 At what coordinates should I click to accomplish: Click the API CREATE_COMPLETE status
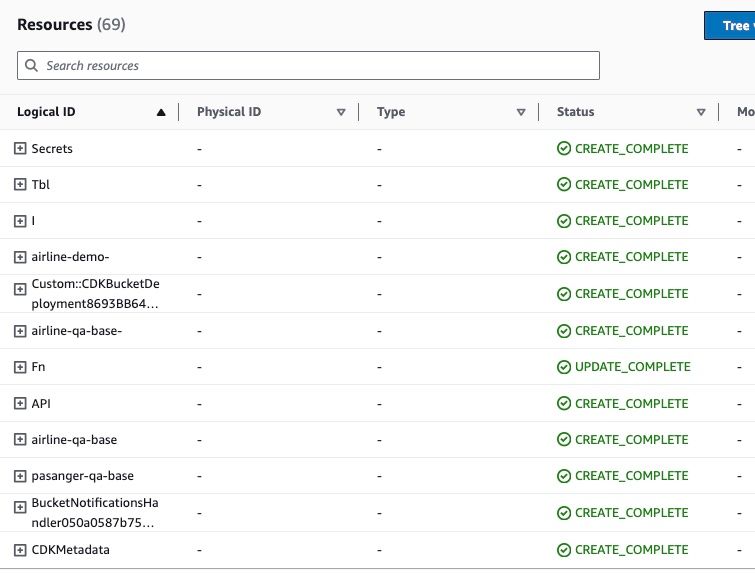coord(623,404)
